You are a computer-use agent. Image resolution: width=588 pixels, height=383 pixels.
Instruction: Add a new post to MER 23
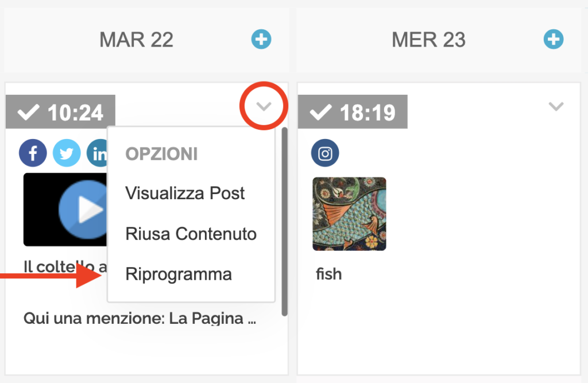click(x=553, y=39)
